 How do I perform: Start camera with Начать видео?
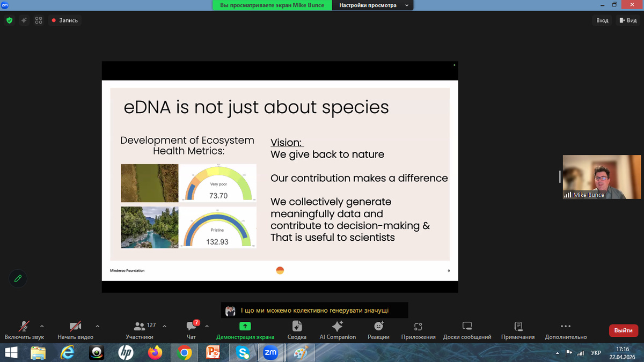75,330
